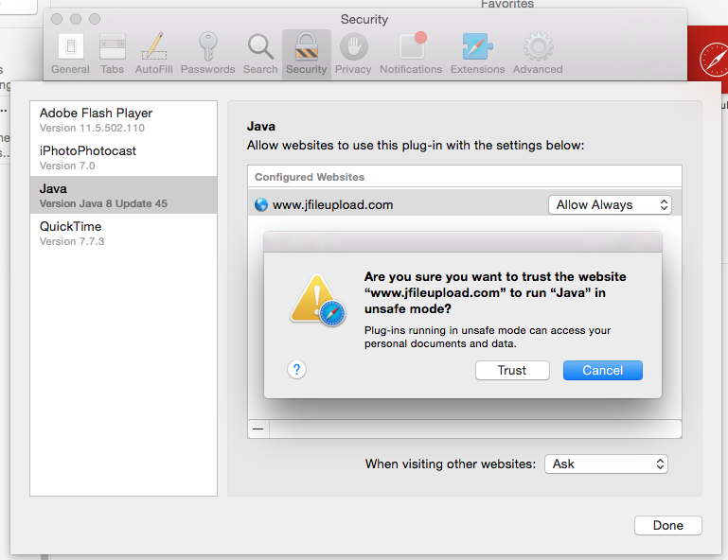Screen dimensions: 728x560
Task: Open the Allow Always dropdown for jfileupload.com
Action: pyautogui.click(x=610, y=204)
